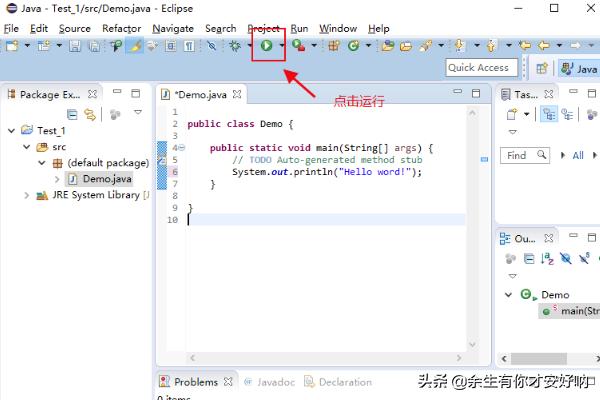The width and height of the screenshot is (600, 400).
Task: Click the Quick Access search field
Action: [481, 68]
